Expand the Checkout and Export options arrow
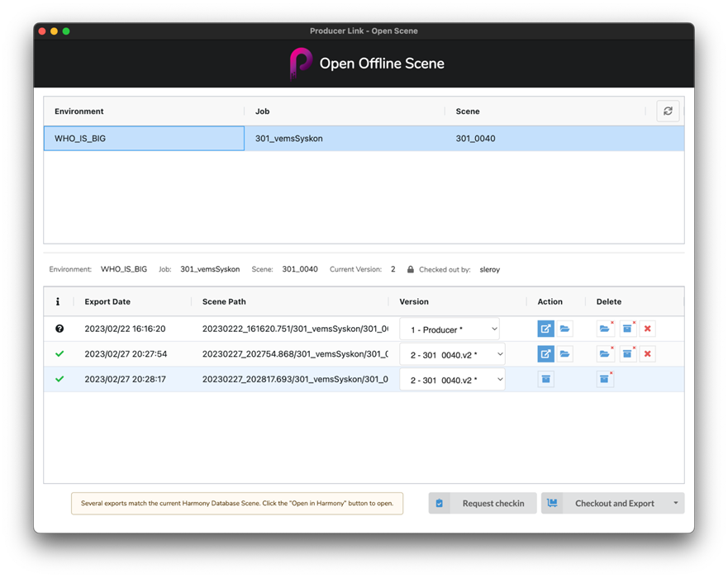The image size is (728, 578). (x=676, y=504)
